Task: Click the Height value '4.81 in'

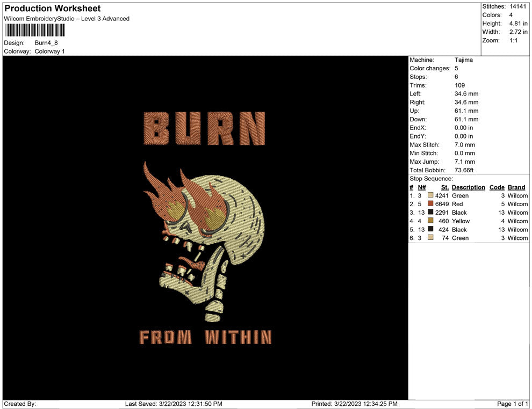Action: pos(518,24)
